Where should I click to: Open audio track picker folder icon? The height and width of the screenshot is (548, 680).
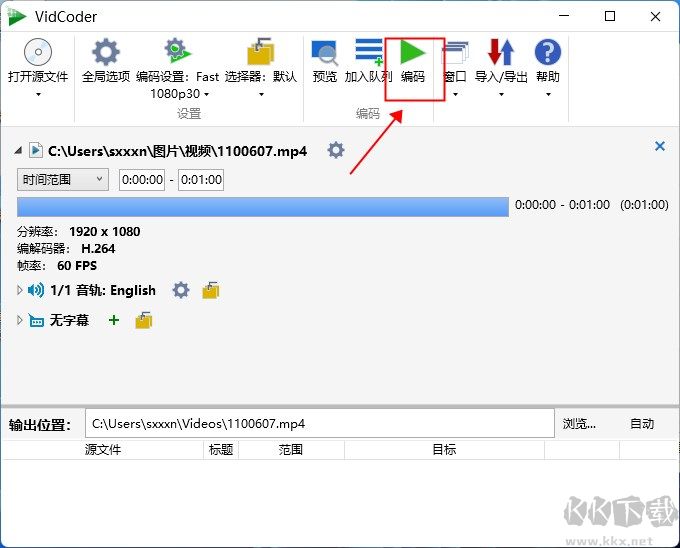click(x=211, y=290)
